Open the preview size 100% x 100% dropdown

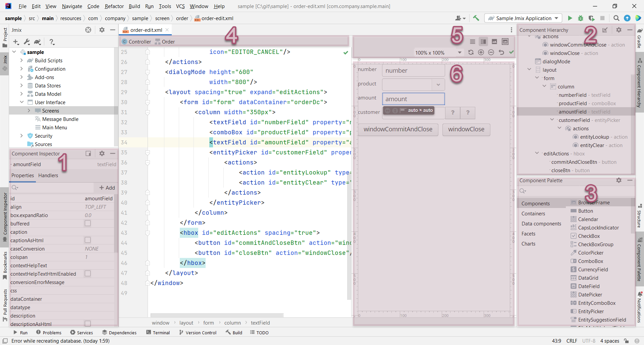438,53
